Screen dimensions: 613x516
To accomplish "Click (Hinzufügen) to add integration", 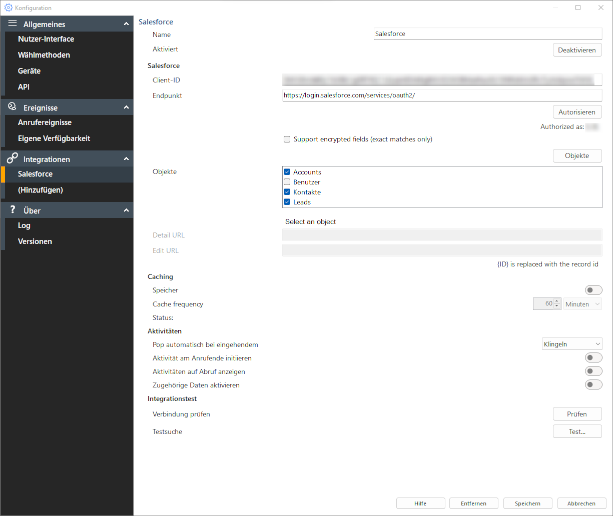I will 40,190.
